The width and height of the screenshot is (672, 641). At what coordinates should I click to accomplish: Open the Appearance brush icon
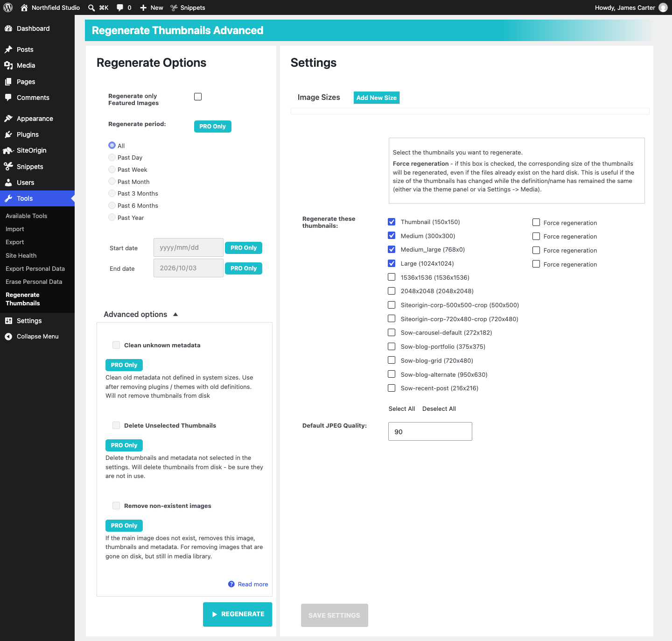pyautogui.click(x=8, y=119)
